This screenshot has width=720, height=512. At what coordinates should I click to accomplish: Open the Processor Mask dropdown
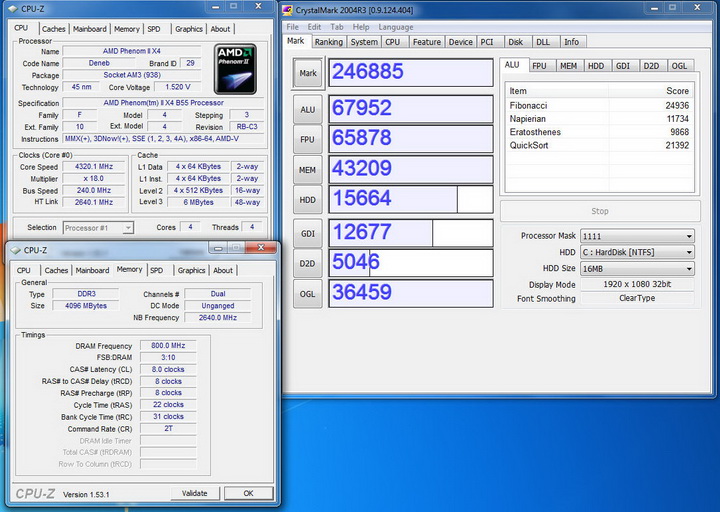637,236
